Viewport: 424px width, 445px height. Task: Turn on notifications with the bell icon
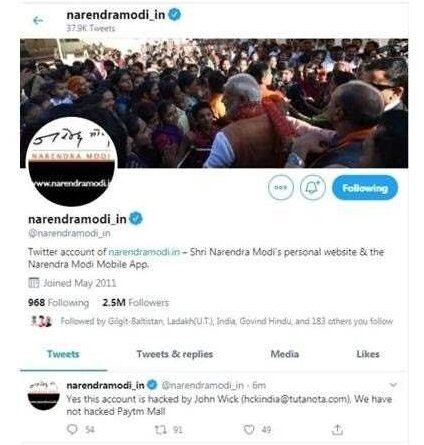click(x=312, y=187)
